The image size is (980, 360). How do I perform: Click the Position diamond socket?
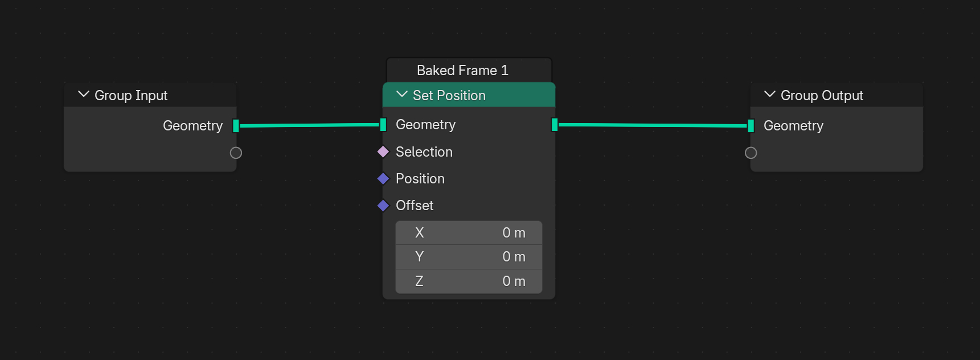[x=383, y=179]
